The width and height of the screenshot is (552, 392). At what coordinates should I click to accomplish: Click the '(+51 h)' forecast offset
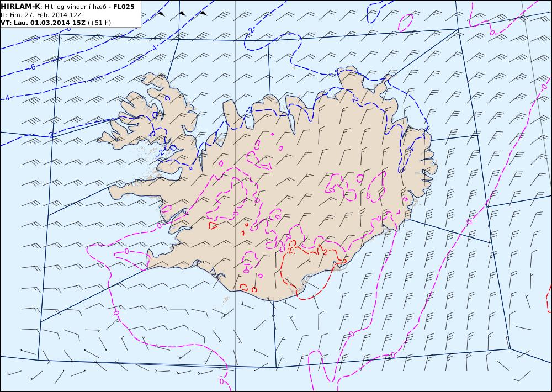tap(99, 23)
